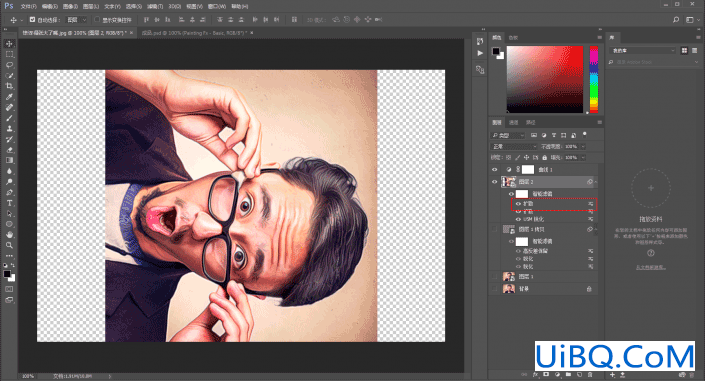Show the Layer 1 copy layer
The height and width of the screenshot is (381, 705).
click(495, 229)
